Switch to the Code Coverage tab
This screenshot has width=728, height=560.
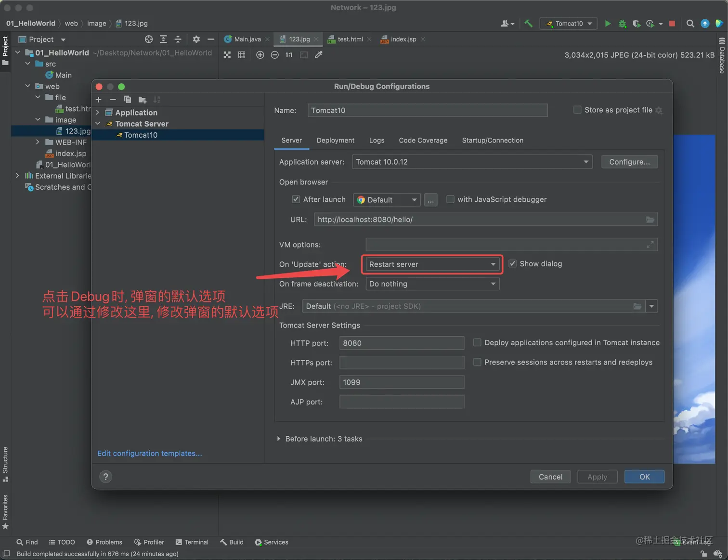point(423,140)
